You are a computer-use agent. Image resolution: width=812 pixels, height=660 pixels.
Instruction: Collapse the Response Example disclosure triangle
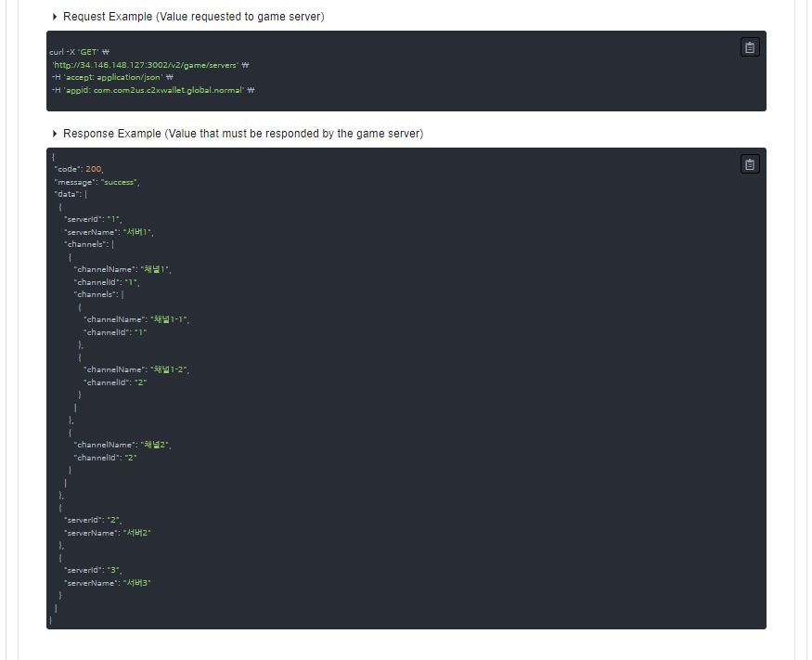coord(55,134)
